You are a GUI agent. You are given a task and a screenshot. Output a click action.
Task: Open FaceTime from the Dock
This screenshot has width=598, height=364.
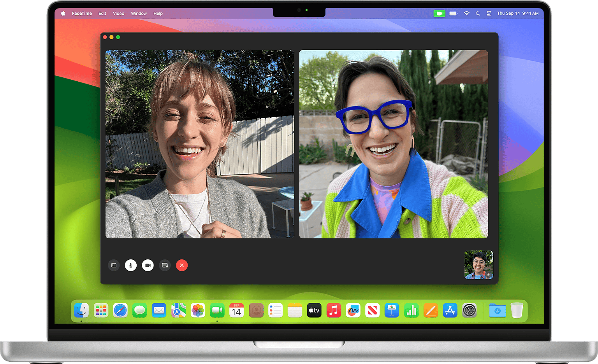click(x=217, y=310)
